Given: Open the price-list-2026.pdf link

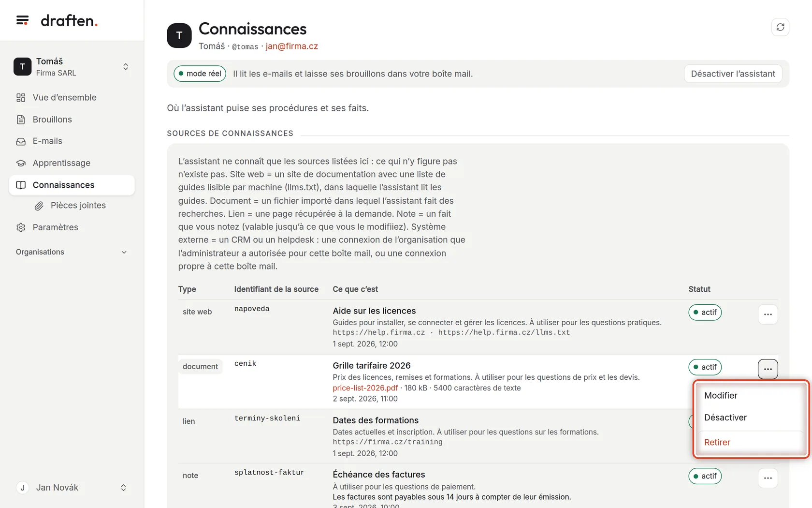Looking at the screenshot, I should pos(365,388).
